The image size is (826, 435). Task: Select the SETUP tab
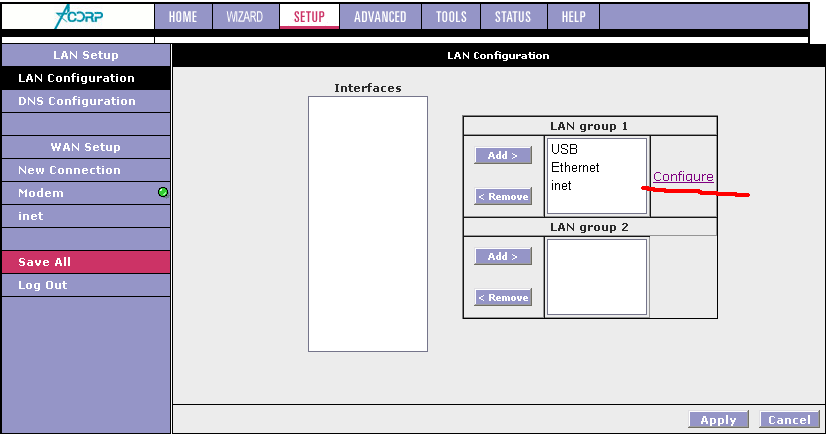(309, 16)
